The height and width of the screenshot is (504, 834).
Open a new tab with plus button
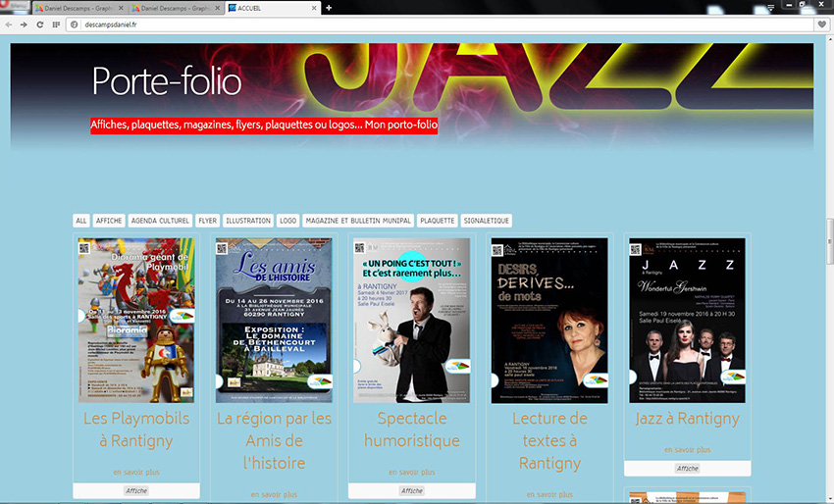(x=329, y=8)
